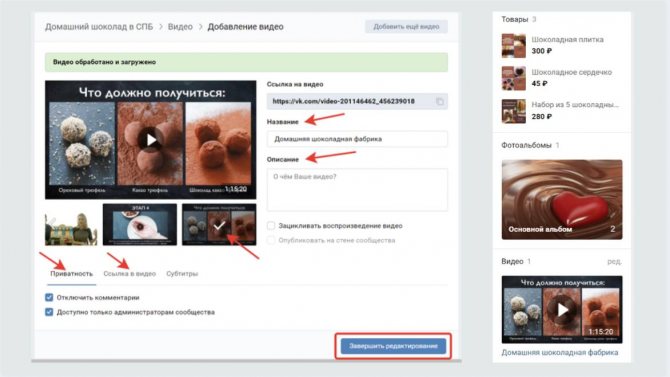Switch to the Приватность tab
Viewport: 670px width, 377px height.
pos(71,274)
